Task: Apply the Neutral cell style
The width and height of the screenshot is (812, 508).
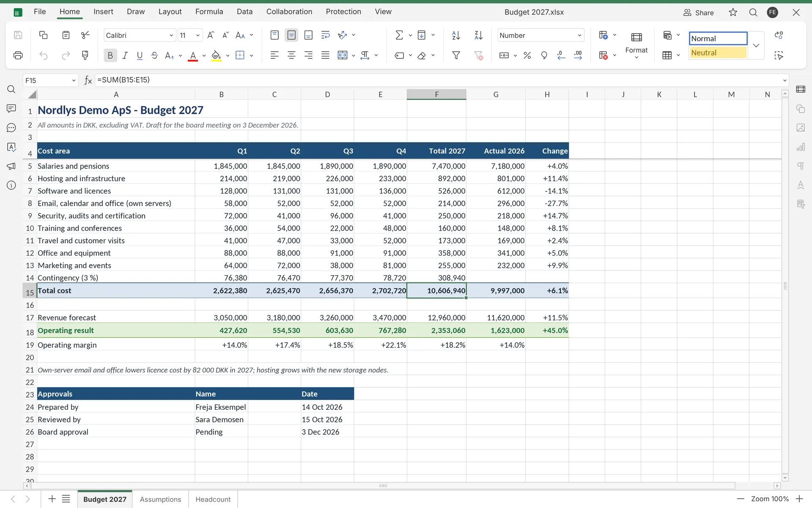Action: pyautogui.click(x=718, y=52)
